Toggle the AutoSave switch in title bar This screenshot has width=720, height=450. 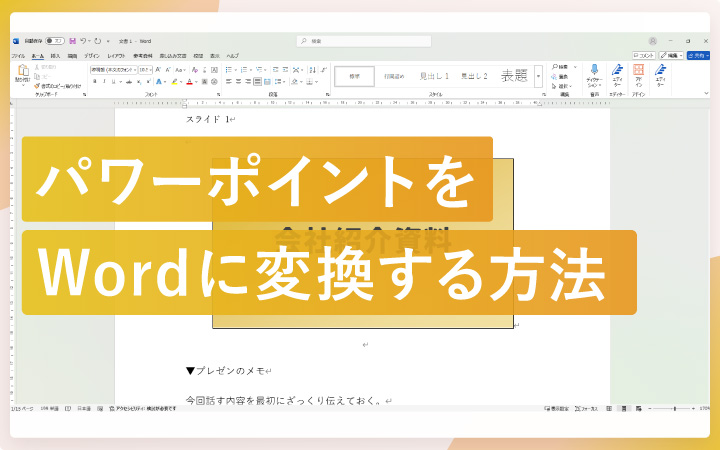55,41
